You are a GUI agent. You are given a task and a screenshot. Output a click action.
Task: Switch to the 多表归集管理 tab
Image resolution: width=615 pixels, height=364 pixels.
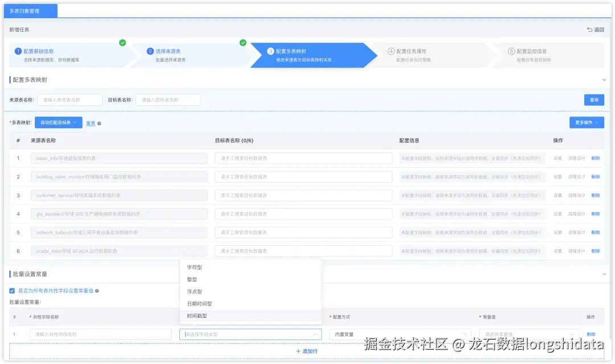point(31,11)
